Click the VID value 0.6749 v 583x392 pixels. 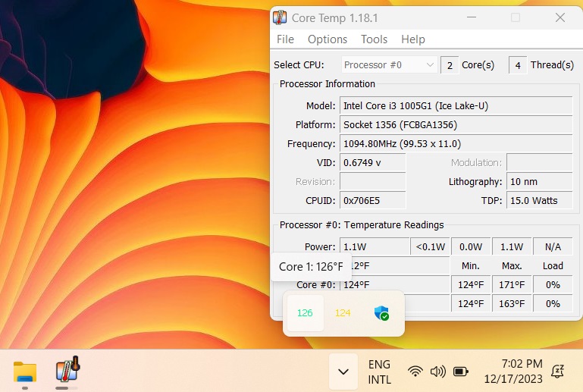pyautogui.click(x=372, y=162)
